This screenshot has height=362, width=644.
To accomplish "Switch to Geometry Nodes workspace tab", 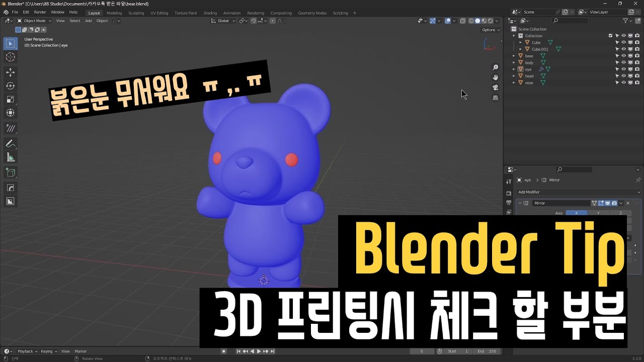I will coord(312,13).
